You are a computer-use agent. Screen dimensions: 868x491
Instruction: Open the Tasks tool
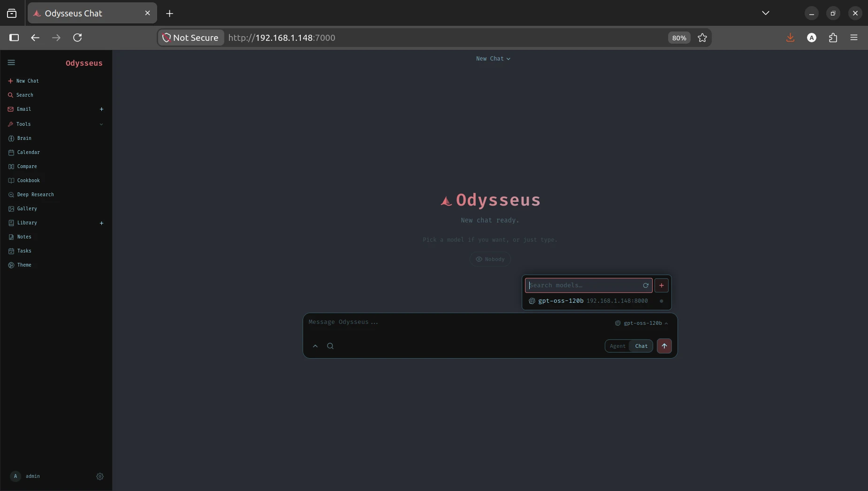[x=20, y=251]
